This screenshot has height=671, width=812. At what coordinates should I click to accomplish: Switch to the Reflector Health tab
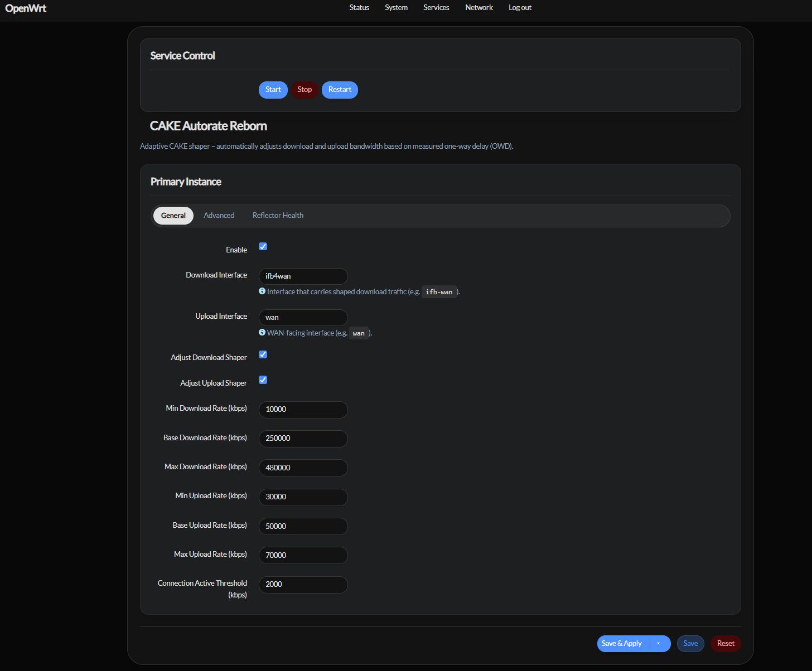coord(278,216)
